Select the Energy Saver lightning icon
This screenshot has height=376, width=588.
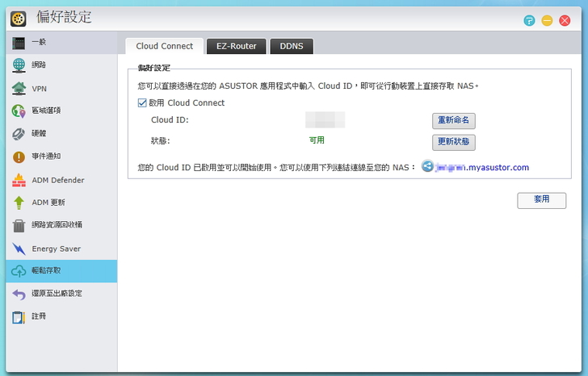(x=19, y=249)
